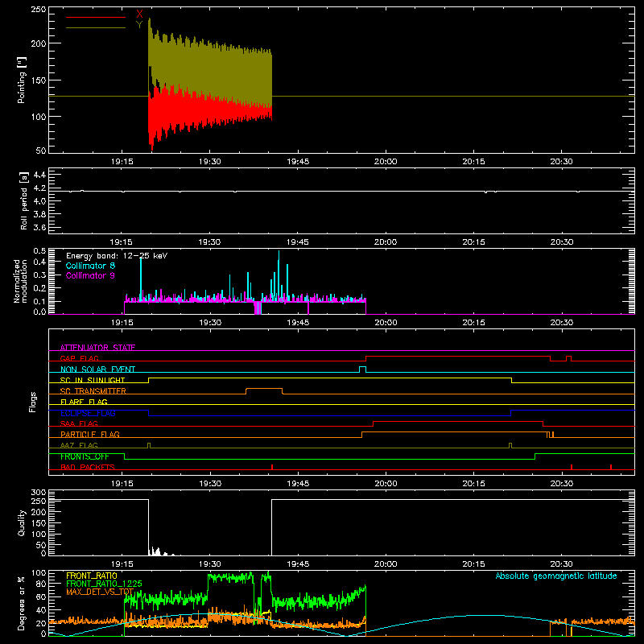The height and width of the screenshot is (644, 644).
Task: Click the 'GAP_FLAG' label
Action: point(80,358)
